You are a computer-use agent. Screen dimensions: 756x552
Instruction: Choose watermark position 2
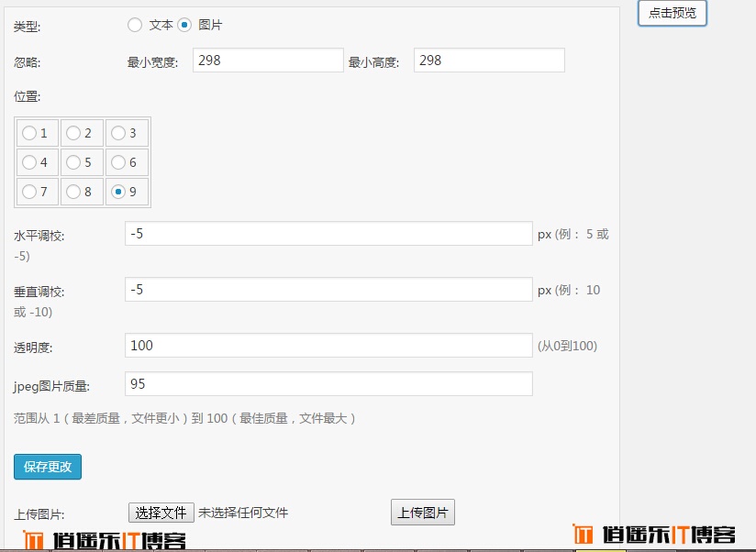tap(73, 133)
